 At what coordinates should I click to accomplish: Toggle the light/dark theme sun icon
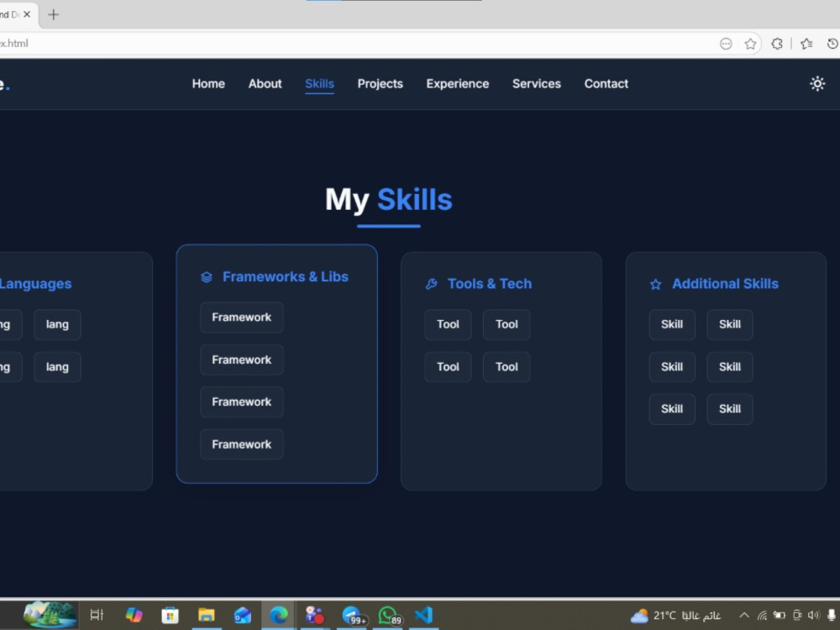point(817,83)
